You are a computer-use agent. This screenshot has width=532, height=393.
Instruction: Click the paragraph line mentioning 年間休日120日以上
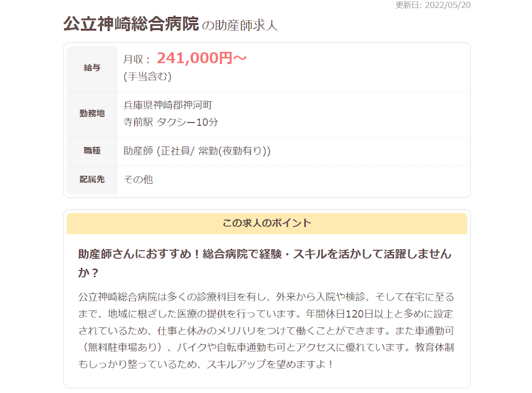266,314
